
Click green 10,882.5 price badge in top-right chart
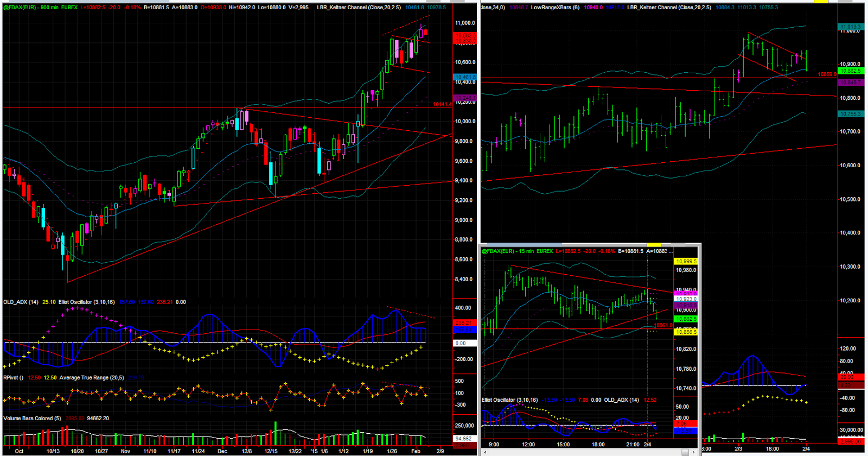(x=851, y=71)
